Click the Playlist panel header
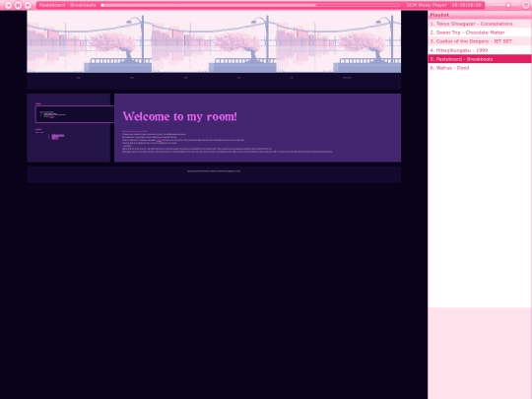Image resolution: width=532 pixels, height=399 pixels. coord(480,15)
